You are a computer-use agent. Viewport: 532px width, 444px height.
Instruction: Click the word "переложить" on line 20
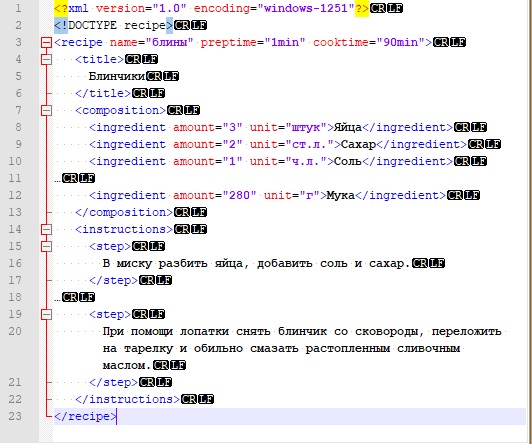coord(467,331)
